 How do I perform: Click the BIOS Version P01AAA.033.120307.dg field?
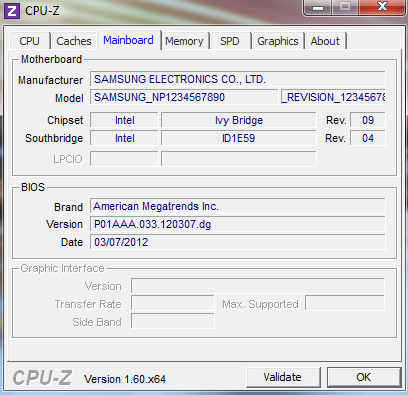pyautogui.click(x=238, y=224)
